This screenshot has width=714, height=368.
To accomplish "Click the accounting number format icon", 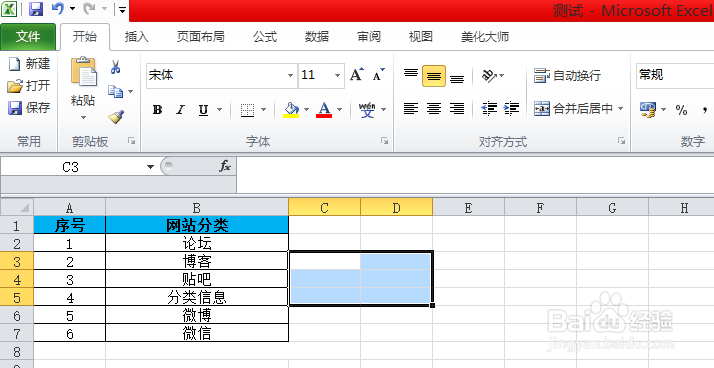I will point(648,109).
